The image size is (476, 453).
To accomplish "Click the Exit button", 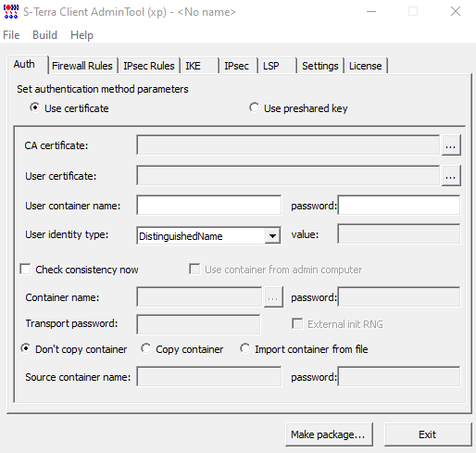I will pyautogui.click(x=428, y=434).
